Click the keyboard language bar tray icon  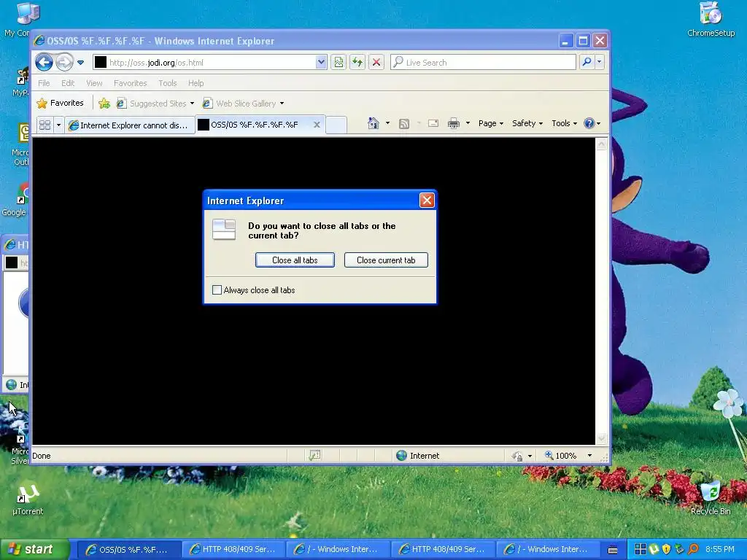pos(613,550)
